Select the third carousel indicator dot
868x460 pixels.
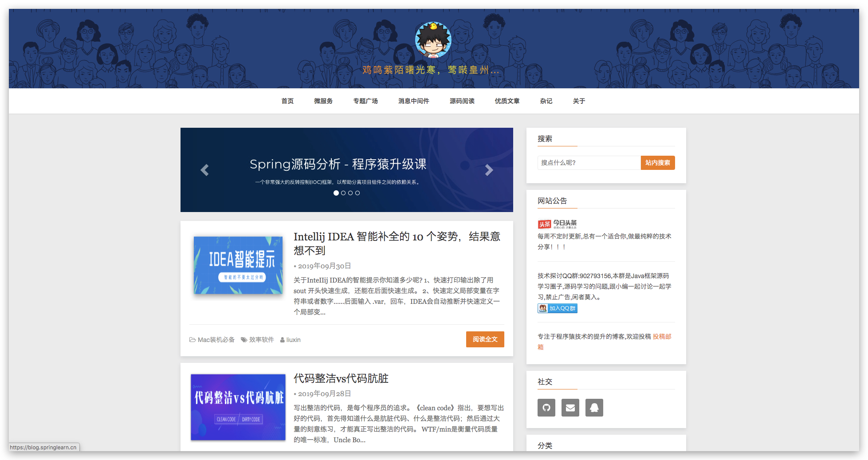tap(350, 193)
